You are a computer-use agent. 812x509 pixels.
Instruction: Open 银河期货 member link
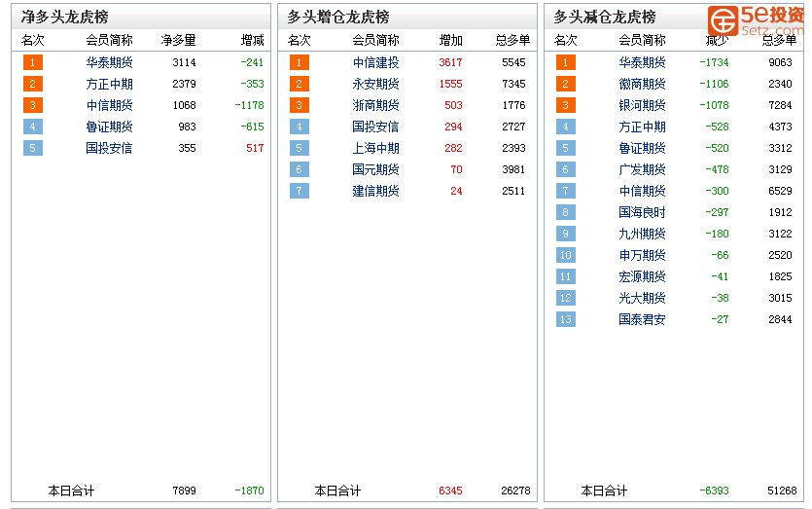[x=642, y=105]
